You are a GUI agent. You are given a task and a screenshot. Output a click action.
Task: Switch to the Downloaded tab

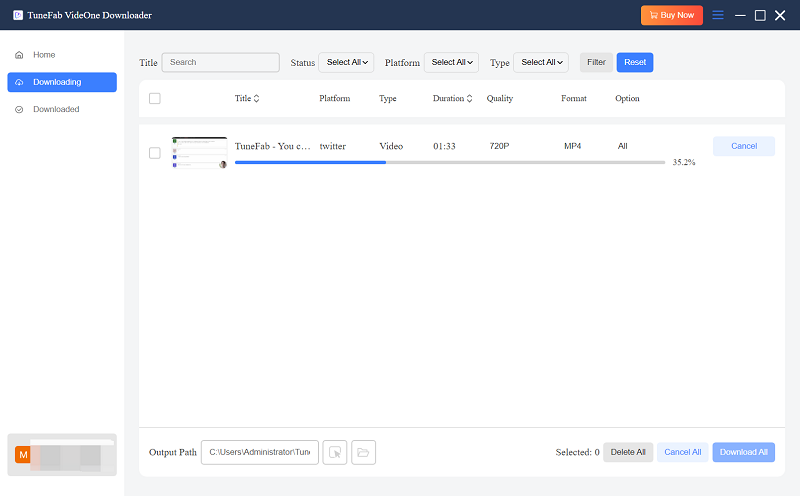[x=62, y=109]
